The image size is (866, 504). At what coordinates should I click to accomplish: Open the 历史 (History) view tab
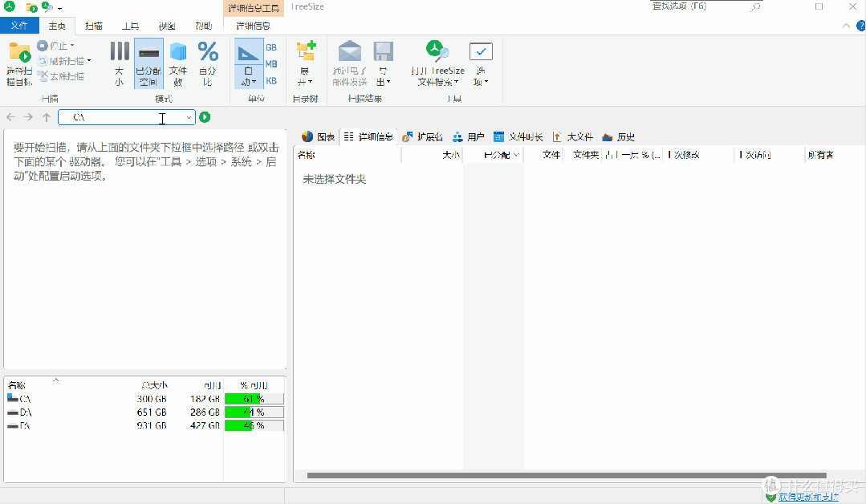point(618,137)
